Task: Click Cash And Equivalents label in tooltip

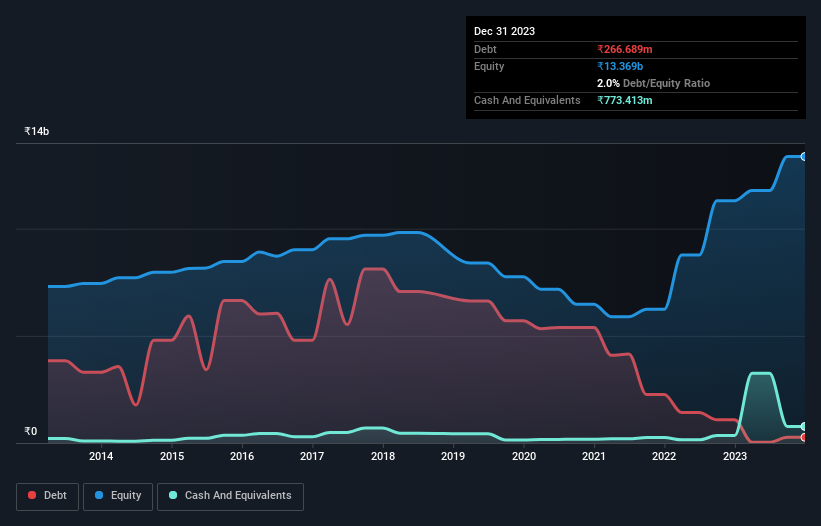Action: 527,100
